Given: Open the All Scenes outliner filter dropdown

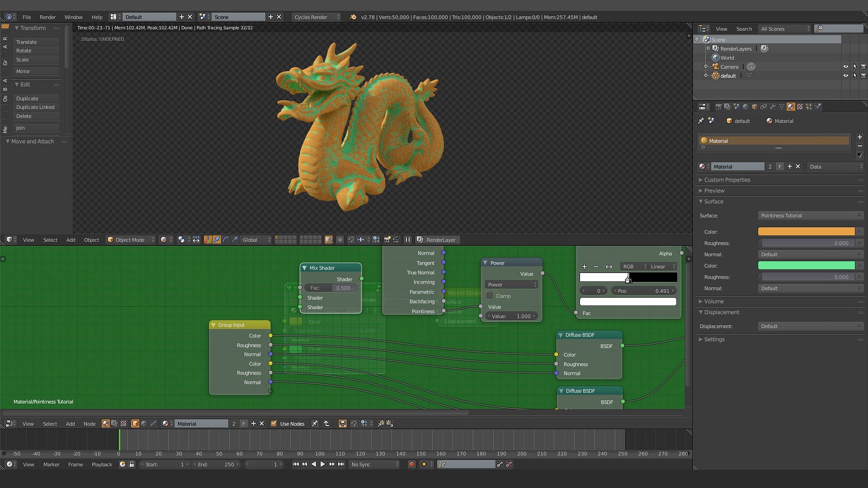Looking at the screenshot, I should (x=784, y=29).
